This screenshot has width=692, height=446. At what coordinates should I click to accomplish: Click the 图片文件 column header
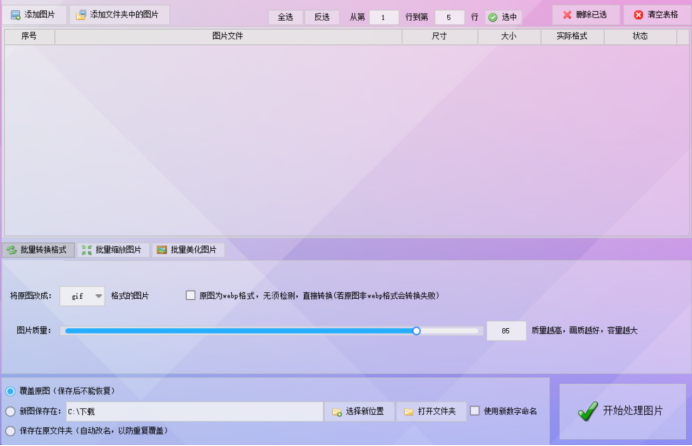click(x=228, y=36)
